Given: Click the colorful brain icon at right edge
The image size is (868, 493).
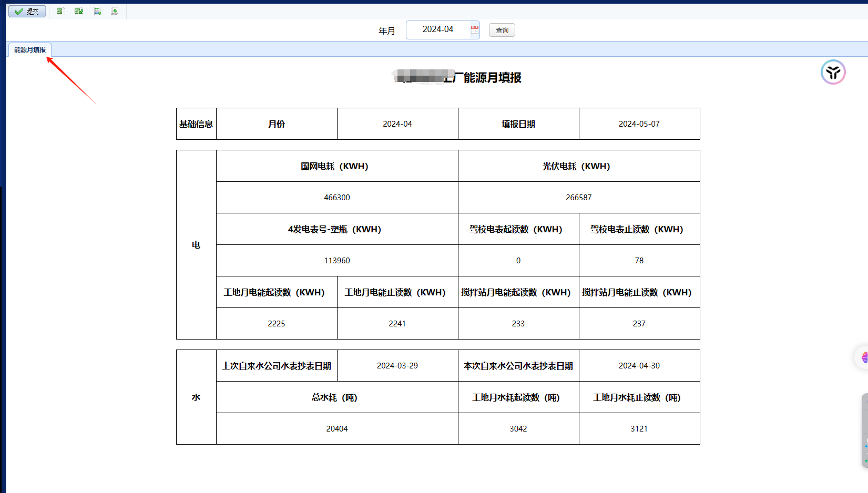Looking at the screenshot, I should pos(864,358).
